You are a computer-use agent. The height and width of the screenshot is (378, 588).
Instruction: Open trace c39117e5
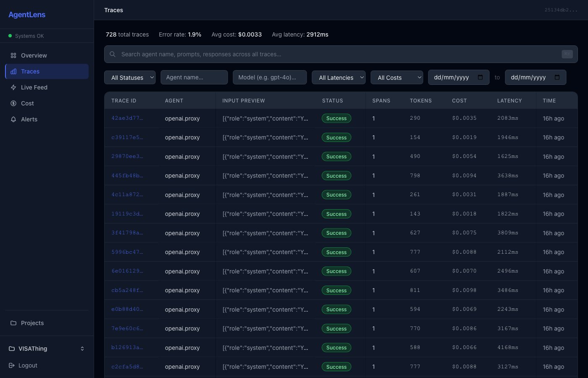click(127, 137)
